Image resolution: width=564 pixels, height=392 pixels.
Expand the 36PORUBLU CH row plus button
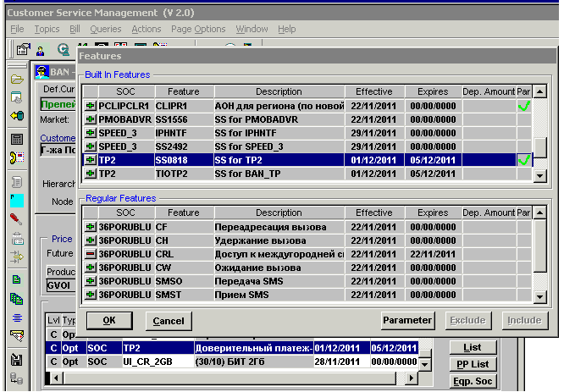(x=91, y=240)
